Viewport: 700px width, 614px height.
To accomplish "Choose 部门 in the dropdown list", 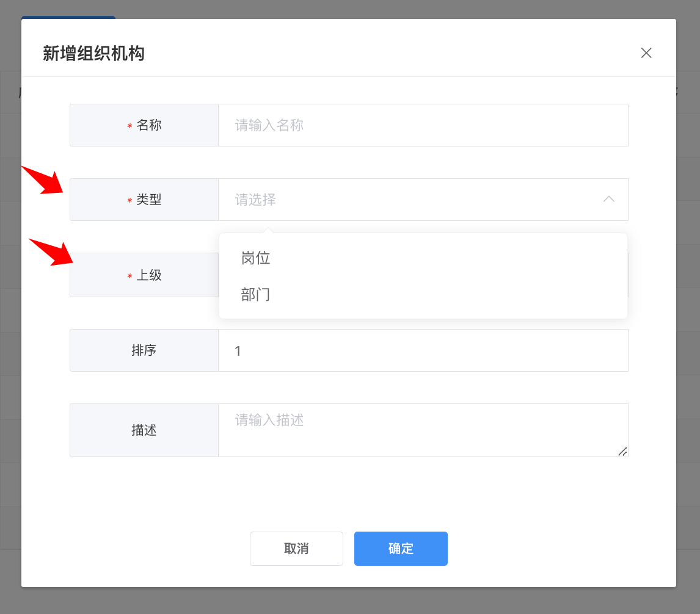I will click(x=256, y=295).
